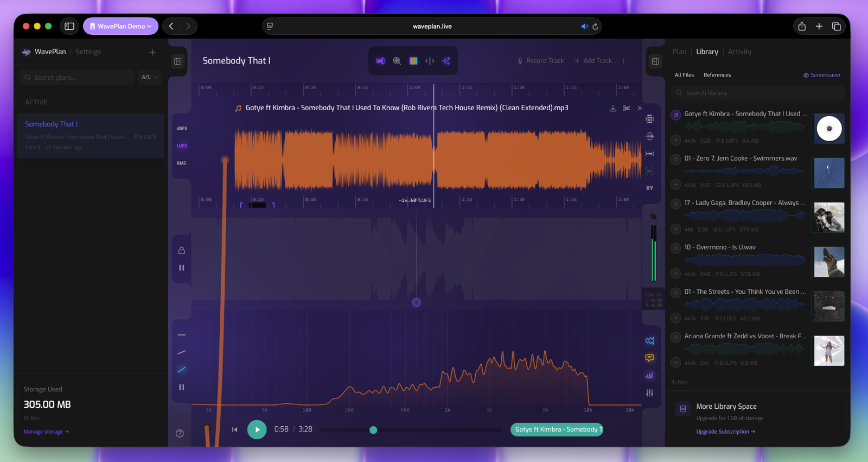Viewport: 868px width, 462px height.
Task: Switch the meter to dBFS
Action: 182,129
